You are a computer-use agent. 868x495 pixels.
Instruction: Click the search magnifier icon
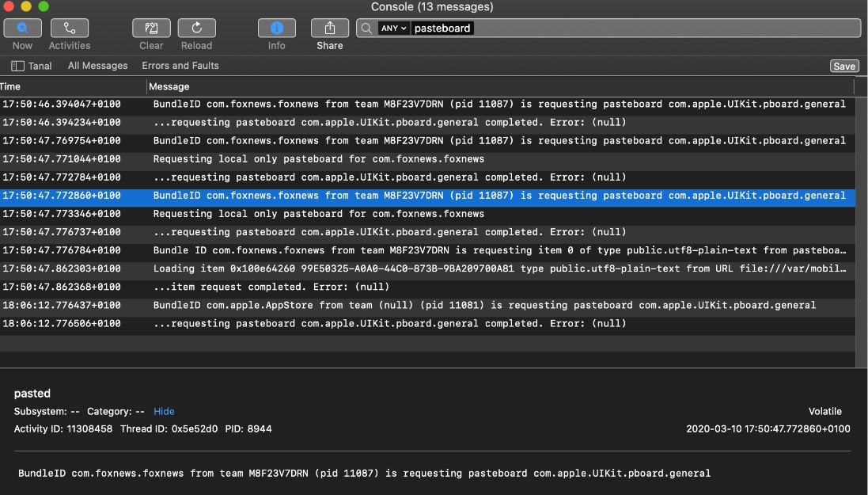coord(366,29)
